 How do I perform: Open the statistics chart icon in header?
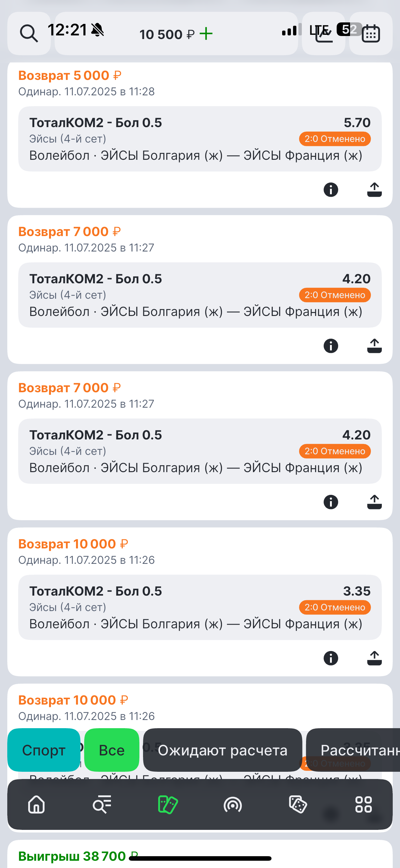click(323, 34)
